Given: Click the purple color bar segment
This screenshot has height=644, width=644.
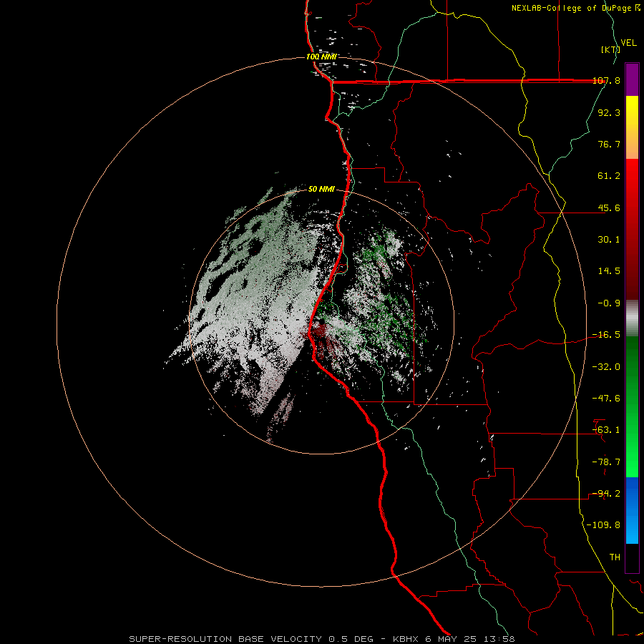Looking at the screenshot, I should [632, 79].
